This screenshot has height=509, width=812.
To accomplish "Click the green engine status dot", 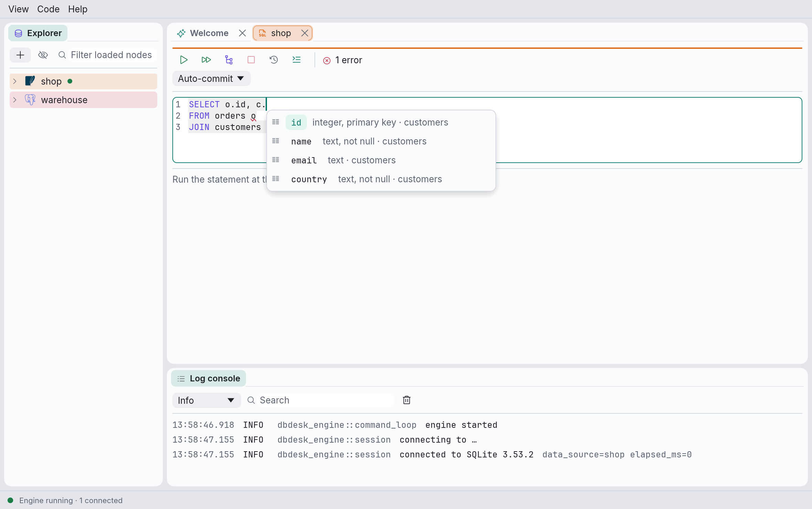I will pos(10,500).
